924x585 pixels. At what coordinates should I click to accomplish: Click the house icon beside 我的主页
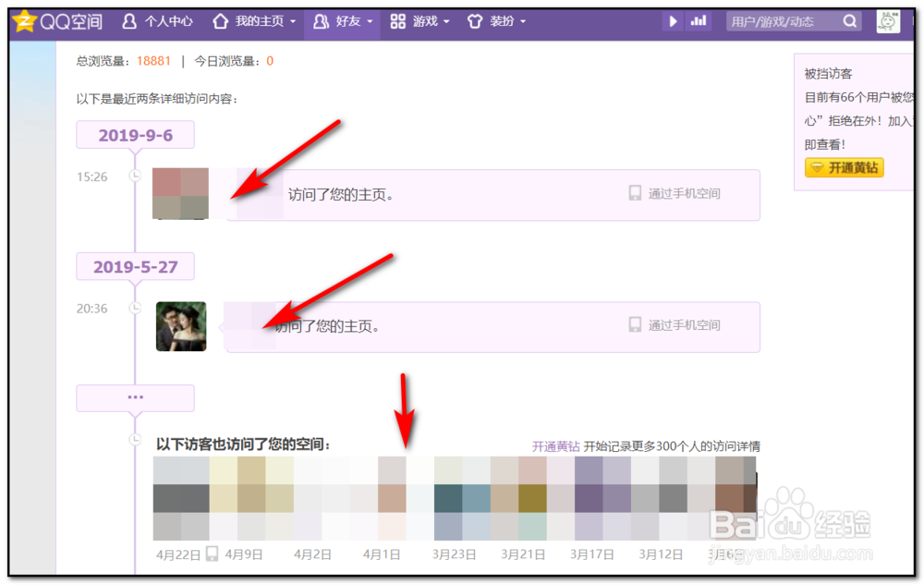[221, 22]
